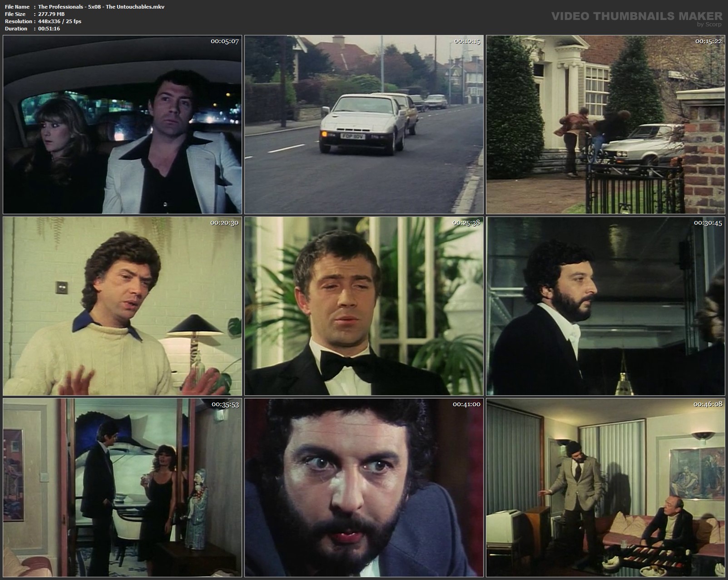The height and width of the screenshot is (580, 728).
Task: Click the file name 'The Professionals - 5x08 - The Untouchables.mkv'
Action: [101, 7]
